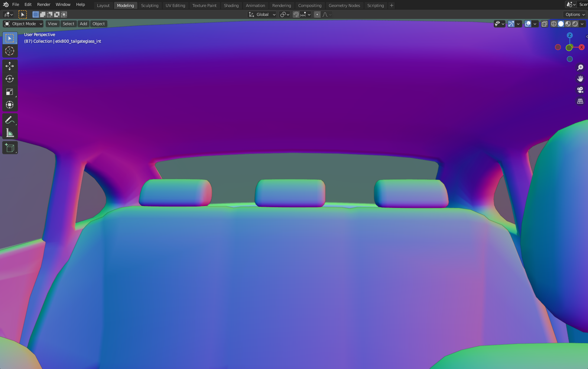Screen dimensions: 588x369
Task: Toggle X-Ray mode
Action: point(545,24)
